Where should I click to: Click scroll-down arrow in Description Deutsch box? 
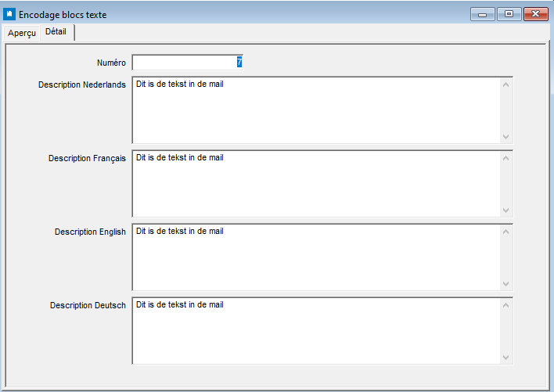pyautogui.click(x=505, y=357)
